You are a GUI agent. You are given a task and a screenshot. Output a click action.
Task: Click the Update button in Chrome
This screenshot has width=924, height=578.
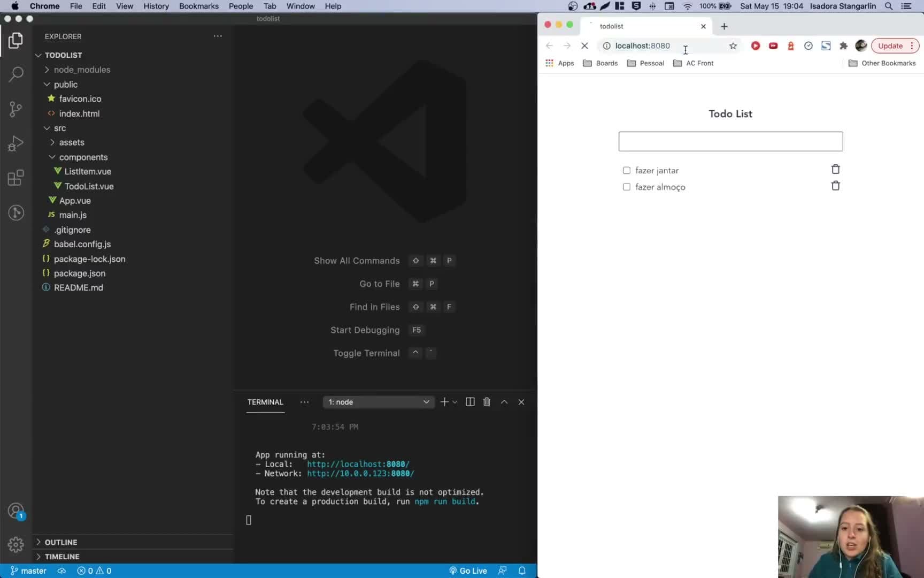(x=890, y=46)
